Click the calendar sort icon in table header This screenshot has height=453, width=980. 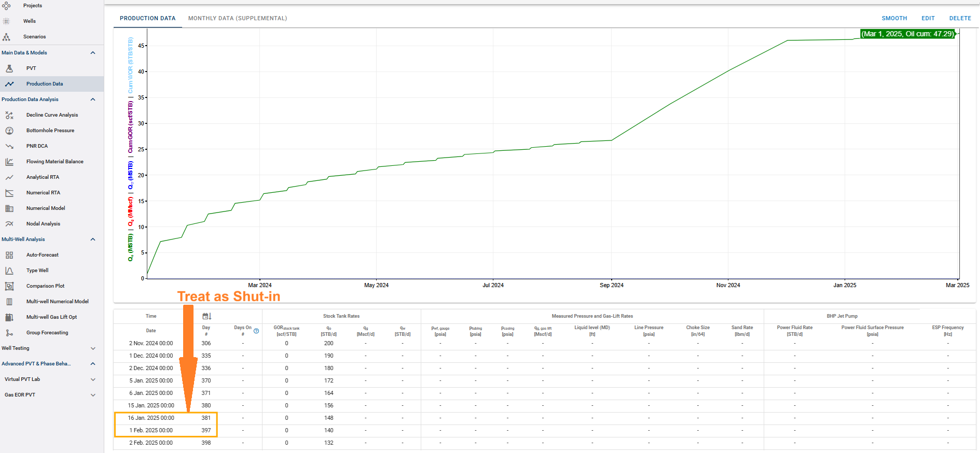pyautogui.click(x=206, y=316)
